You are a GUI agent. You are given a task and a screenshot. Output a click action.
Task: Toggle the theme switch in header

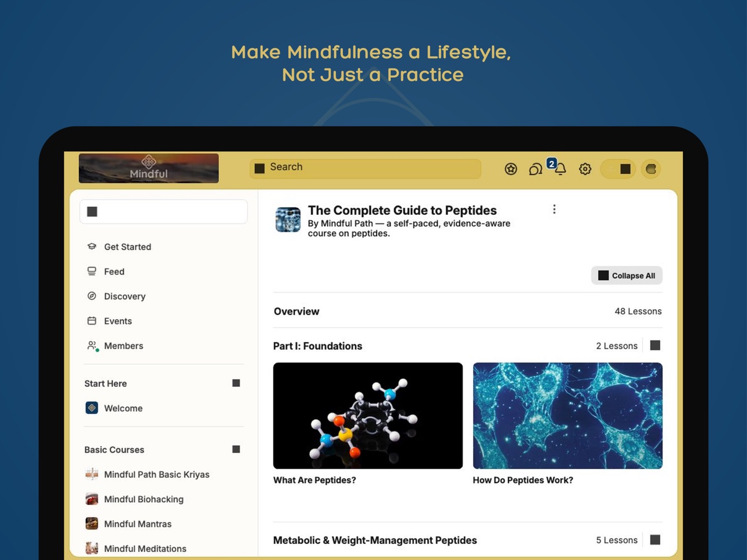[x=618, y=169]
